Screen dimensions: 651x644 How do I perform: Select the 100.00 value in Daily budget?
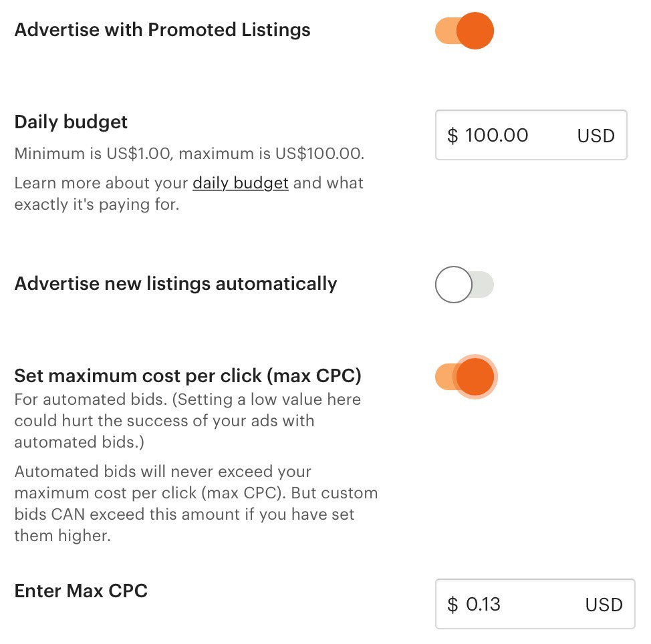tap(497, 135)
